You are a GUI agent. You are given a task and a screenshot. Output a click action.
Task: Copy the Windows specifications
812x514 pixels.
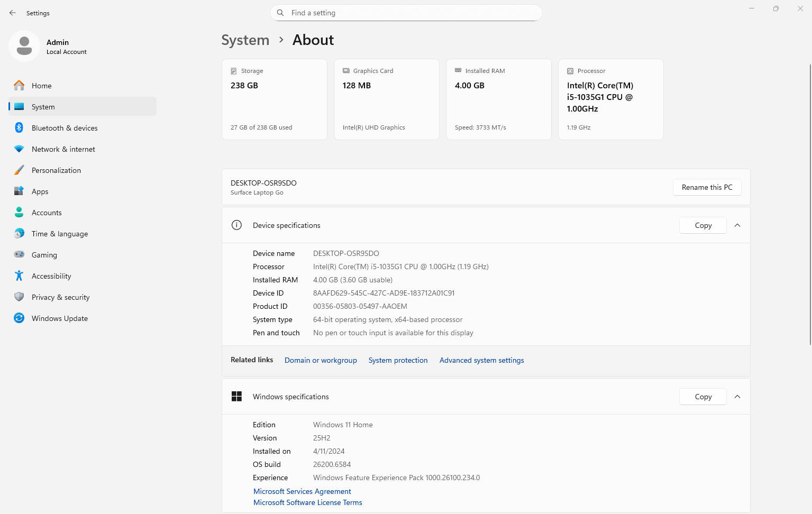click(x=703, y=397)
